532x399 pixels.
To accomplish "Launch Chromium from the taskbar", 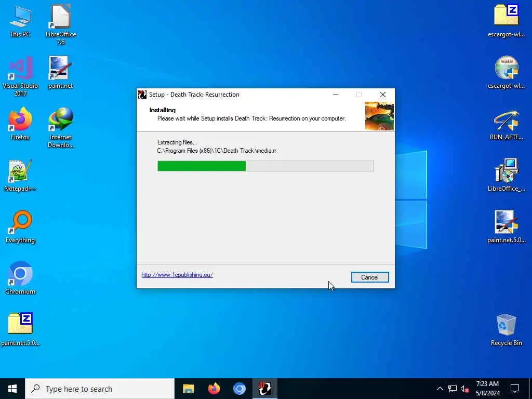I will [239, 389].
